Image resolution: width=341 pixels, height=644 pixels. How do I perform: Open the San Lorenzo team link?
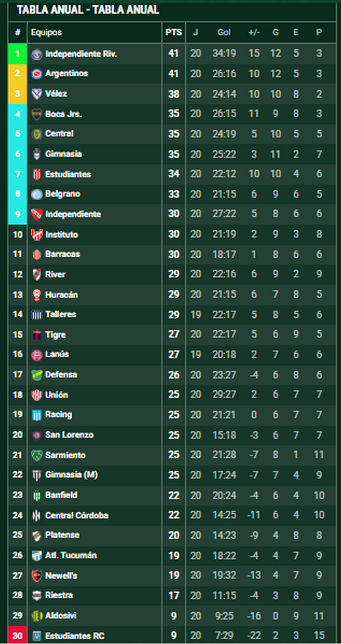pos(69,435)
